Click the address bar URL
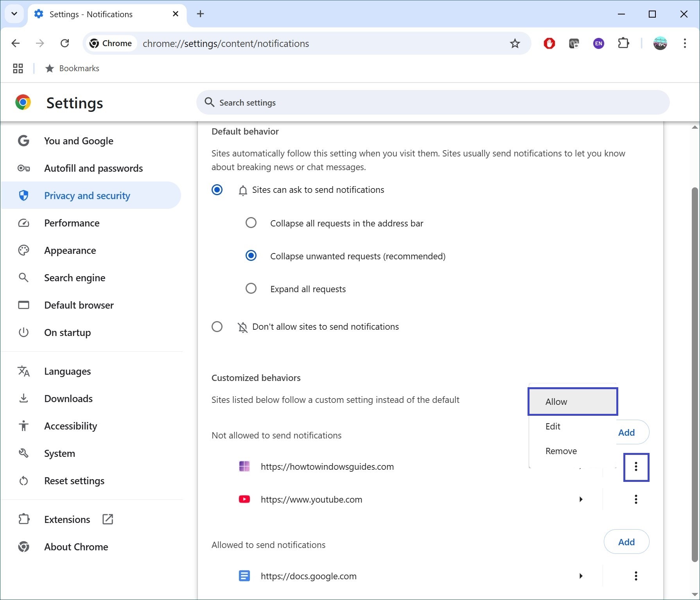 click(226, 43)
